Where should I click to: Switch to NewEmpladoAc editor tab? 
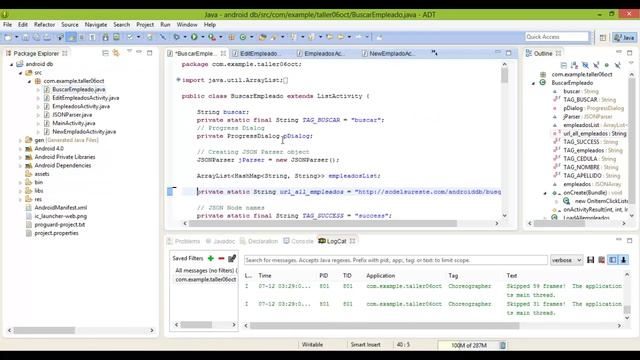391,53
